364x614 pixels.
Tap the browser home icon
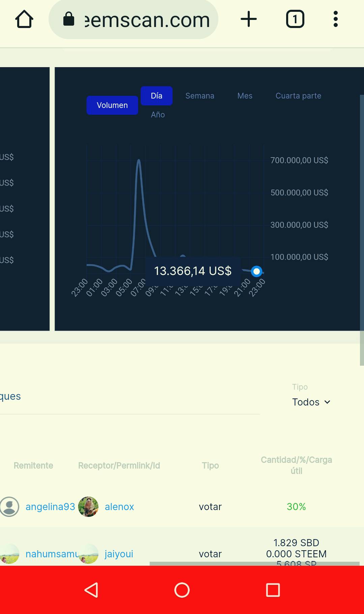(24, 19)
